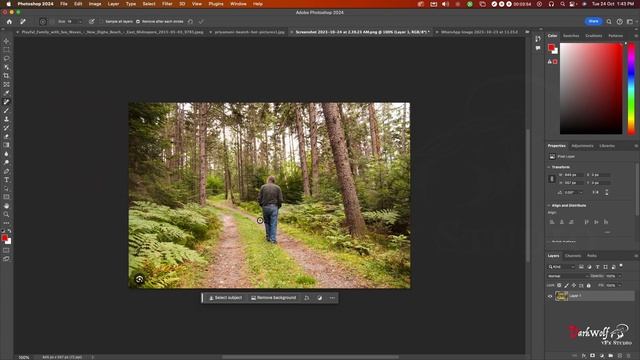Open Edit Toolbar three-dots icon
The height and width of the screenshot is (360, 640).
6,223
